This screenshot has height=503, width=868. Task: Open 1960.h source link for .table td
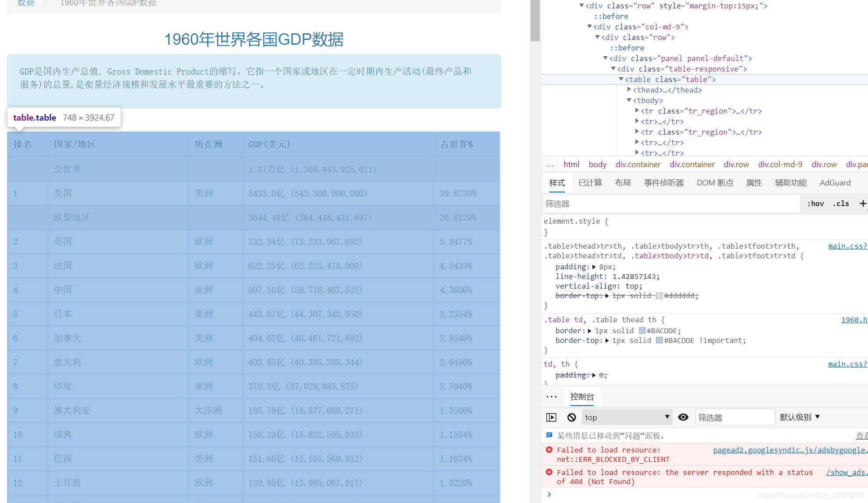[854, 320]
